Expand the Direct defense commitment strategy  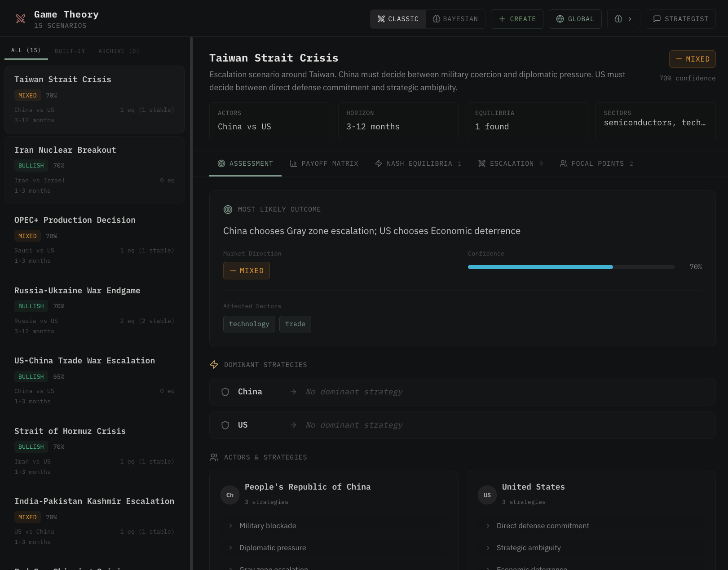coord(591,526)
